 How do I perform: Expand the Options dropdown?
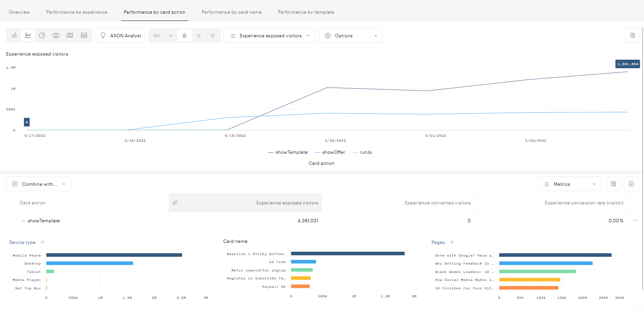tap(350, 36)
